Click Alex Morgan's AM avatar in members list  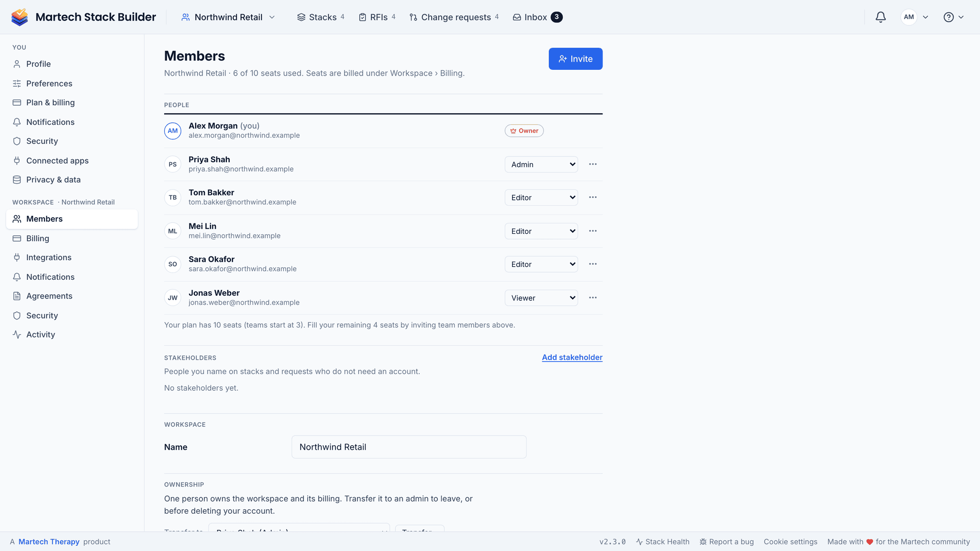[x=173, y=131]
